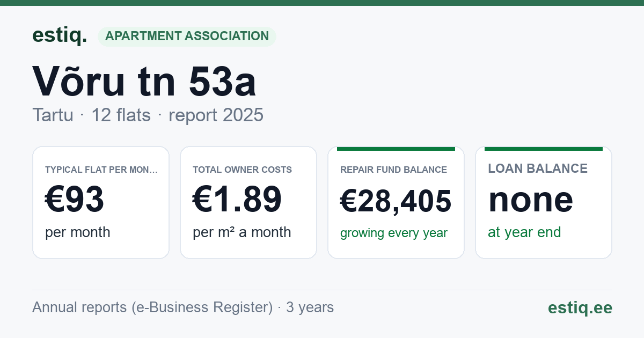Viewport: 644px width, 338px height.
Task: Click the estiq. logo
Action: 60,36
